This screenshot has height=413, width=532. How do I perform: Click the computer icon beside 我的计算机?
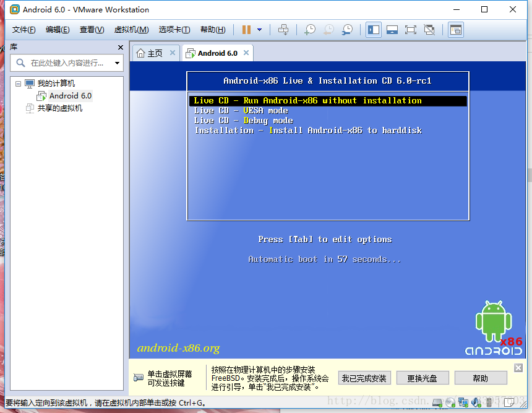(30, 84)
